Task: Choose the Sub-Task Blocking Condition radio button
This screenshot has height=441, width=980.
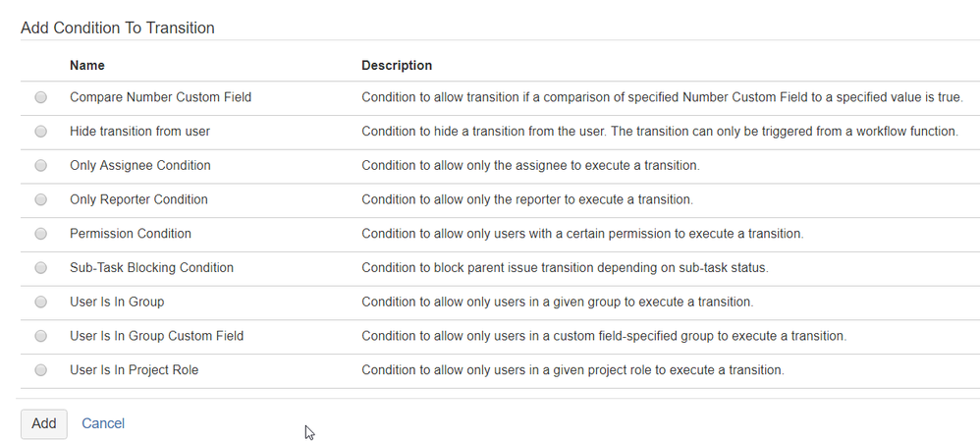Action: click(x=40, y=268)
